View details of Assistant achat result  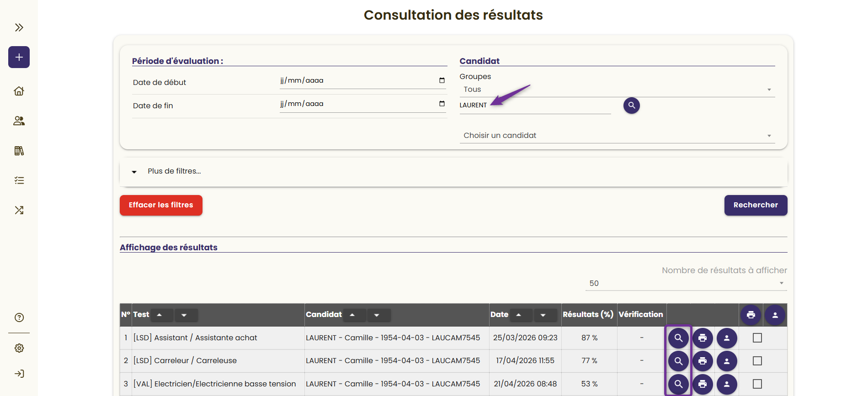[x=678, y=338]
